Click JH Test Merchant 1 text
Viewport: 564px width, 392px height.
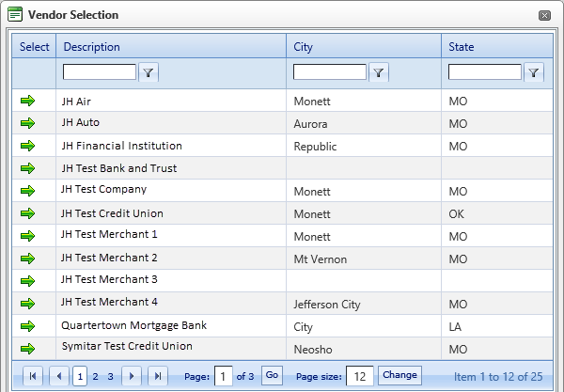tap(109, 234)
